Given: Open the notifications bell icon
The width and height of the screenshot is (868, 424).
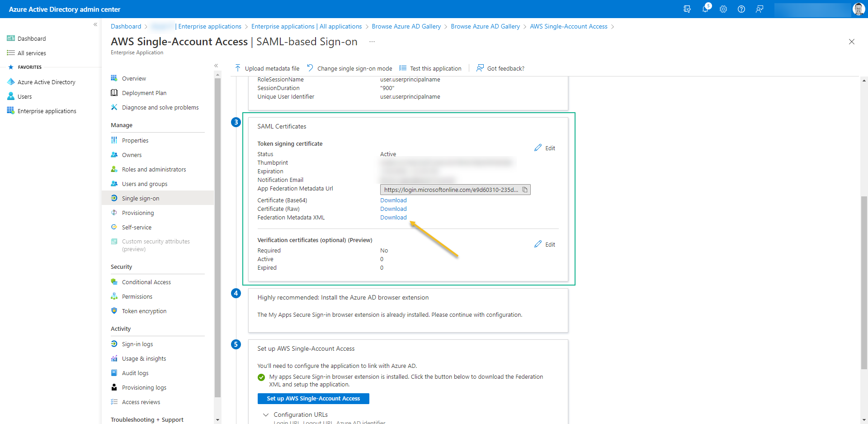Looking at the screenshot, I should tap(705, 9).
